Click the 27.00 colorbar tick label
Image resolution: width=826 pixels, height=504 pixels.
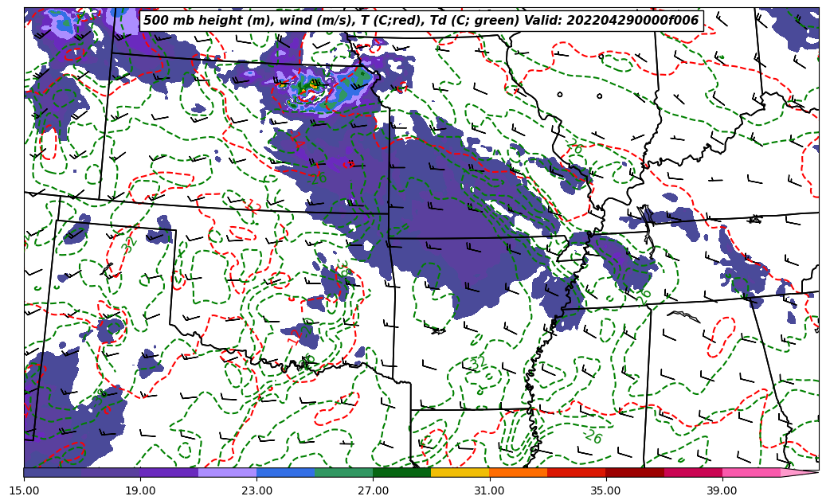[373, 490]
